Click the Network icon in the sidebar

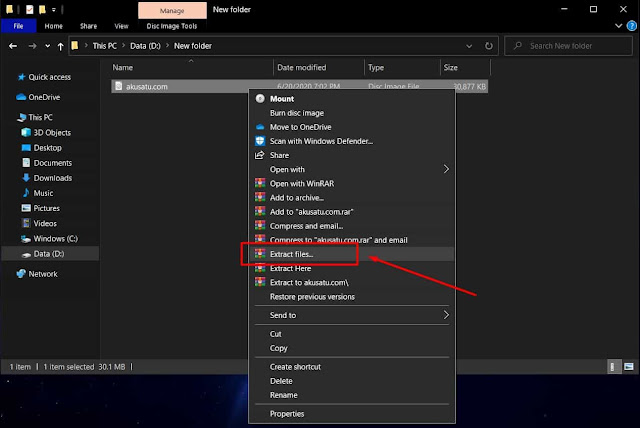(21, 274)
